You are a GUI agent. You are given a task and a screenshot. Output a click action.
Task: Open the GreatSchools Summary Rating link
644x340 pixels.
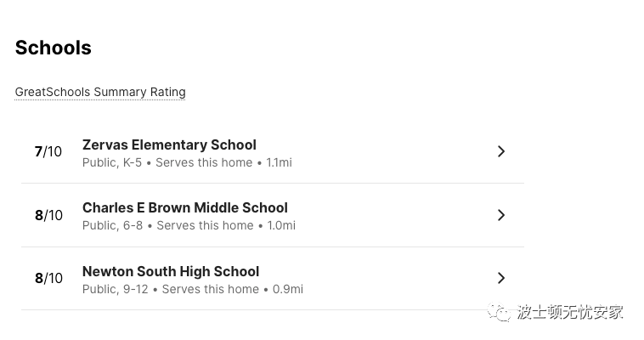tap(100, 92)
